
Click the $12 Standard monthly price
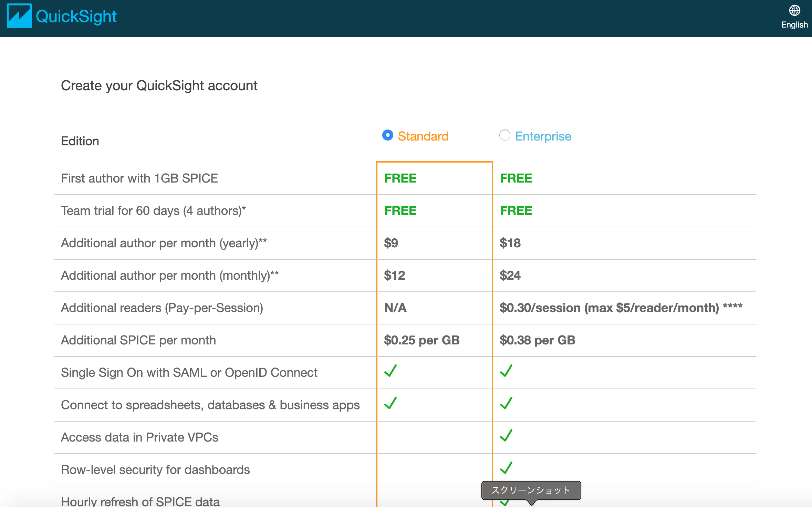(395, 276)
